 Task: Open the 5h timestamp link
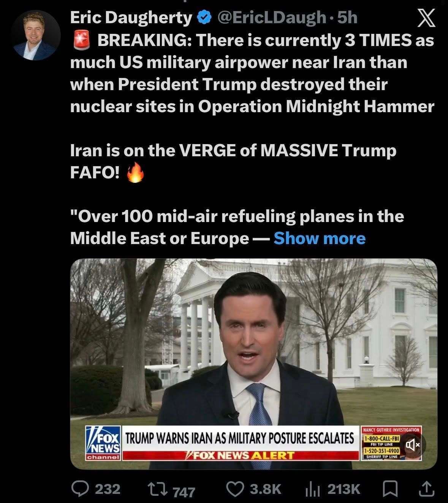click(x=348, y=17)
